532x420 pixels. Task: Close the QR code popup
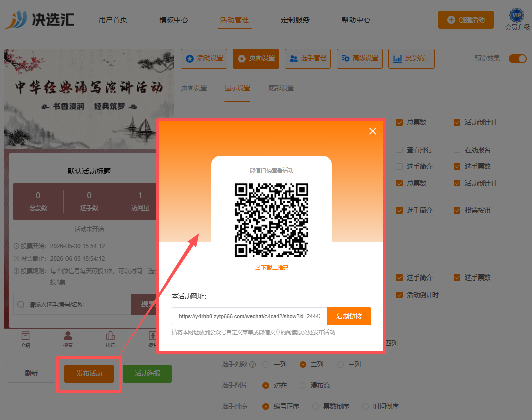click(372, 131)
